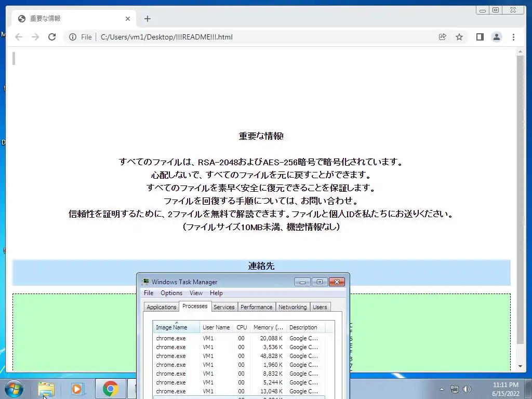The height and width of the screenshot is (399, 532).
Task: Open a new Chrome tab
Action: [x=147, y=19]
